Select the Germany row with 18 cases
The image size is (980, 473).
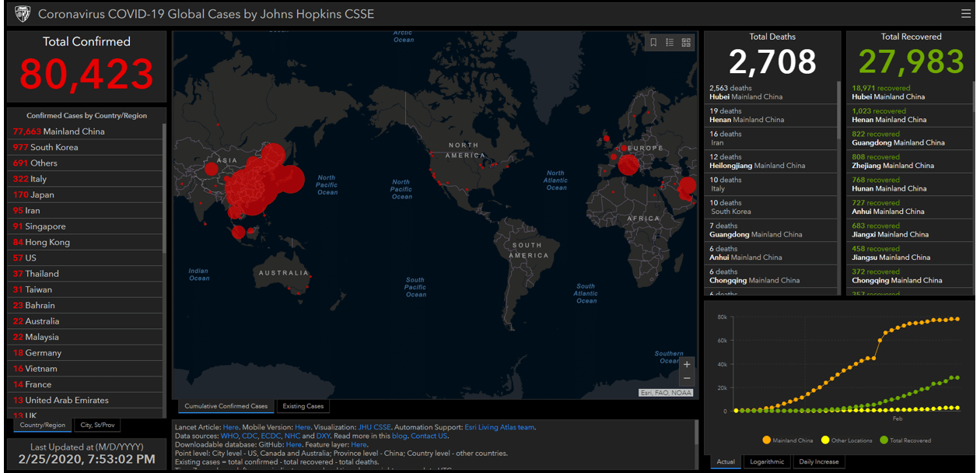(x=86, y=352)
